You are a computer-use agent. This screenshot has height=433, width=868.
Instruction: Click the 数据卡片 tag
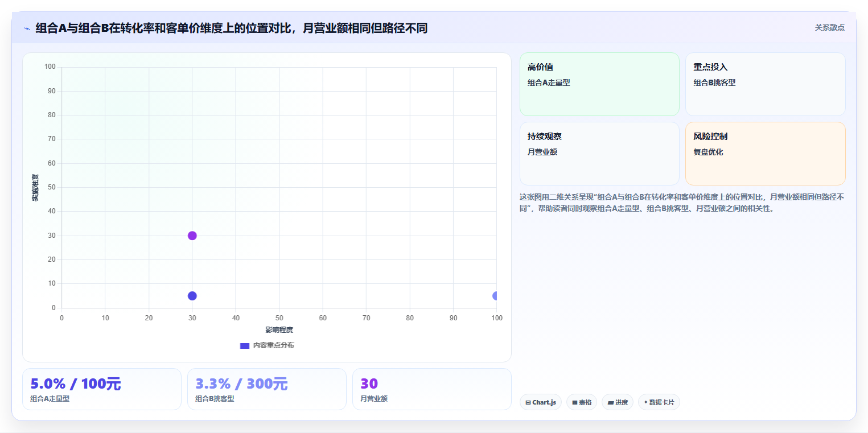coord(659,402)
